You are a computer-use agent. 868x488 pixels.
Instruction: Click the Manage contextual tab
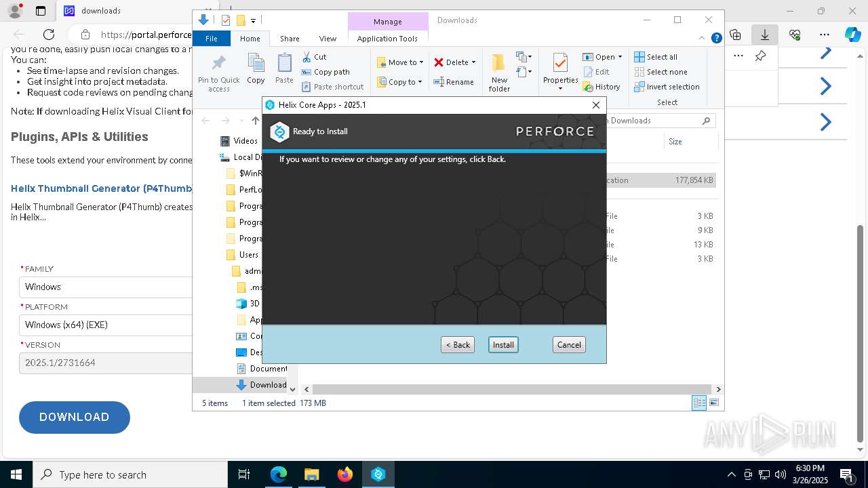[387, 22]
